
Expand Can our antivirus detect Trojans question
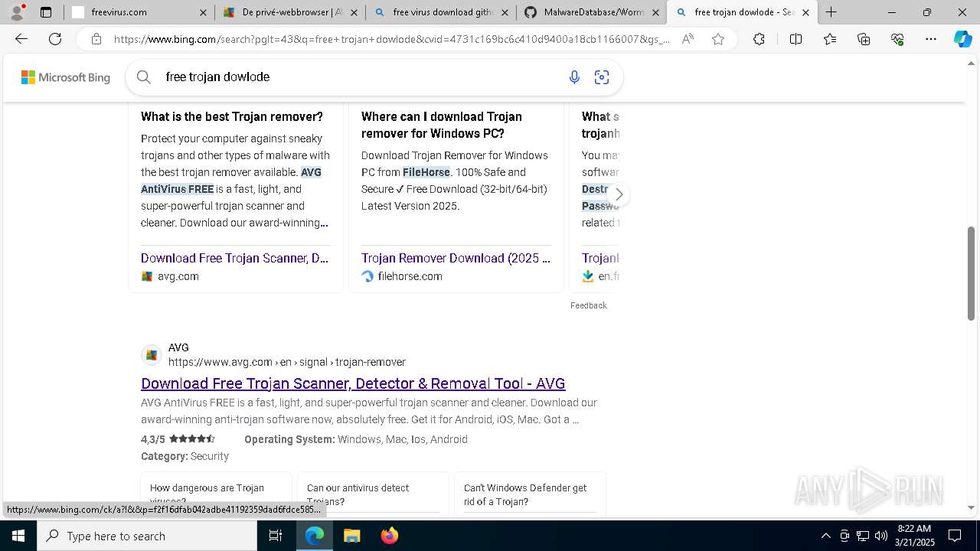tap(373, 494)
